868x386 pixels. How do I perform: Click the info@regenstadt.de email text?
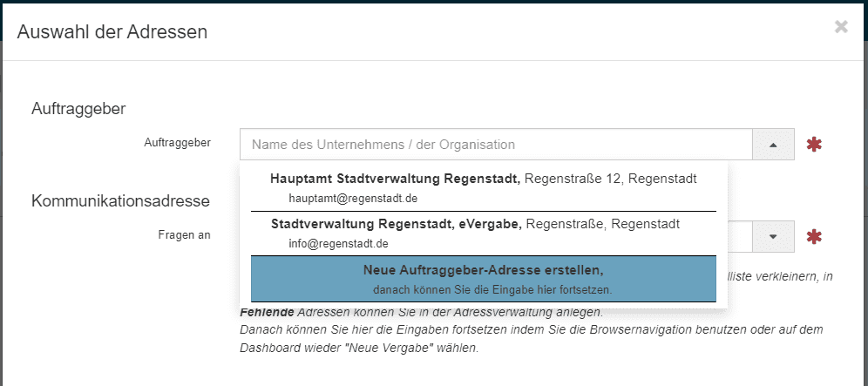[x=338, y=243]
